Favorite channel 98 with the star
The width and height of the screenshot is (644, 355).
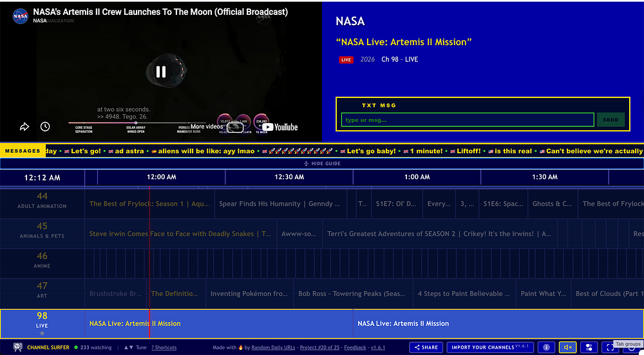[x=42, y=333]
